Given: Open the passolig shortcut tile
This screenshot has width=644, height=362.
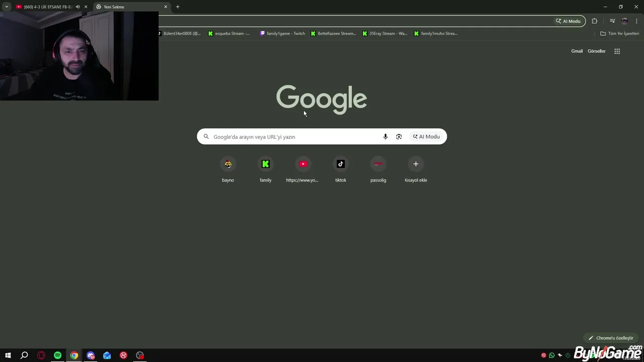Looking at the screenshot, I should [378, 169].
